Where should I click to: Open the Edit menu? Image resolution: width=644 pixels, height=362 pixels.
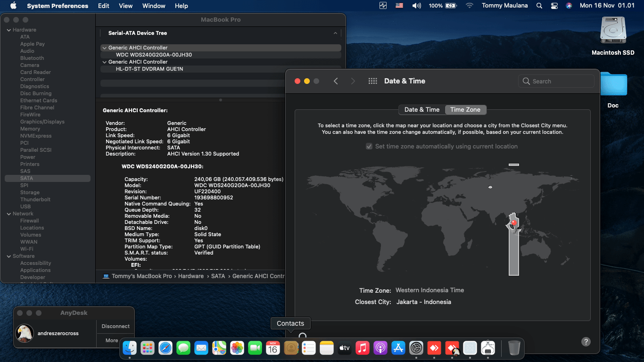click(104, 6)
